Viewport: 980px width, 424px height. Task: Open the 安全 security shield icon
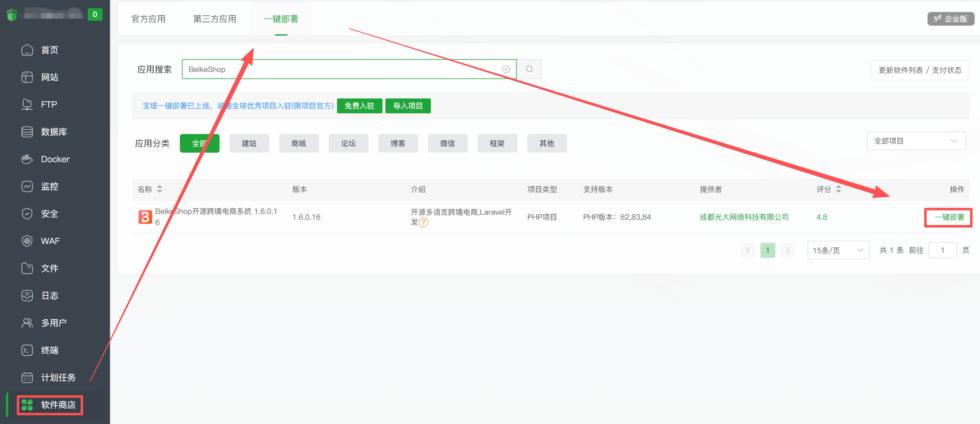pos(27,214)
